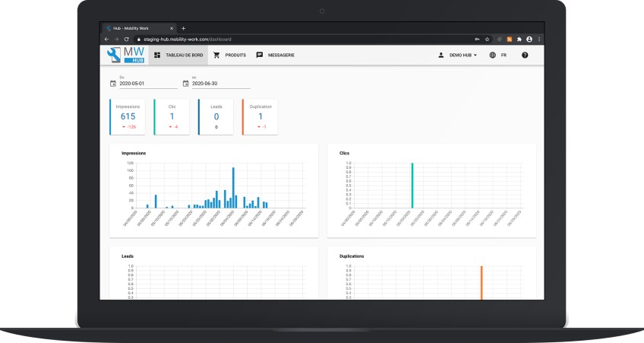
Task: Click the Clic stat card
Action: tap(172, 117)
